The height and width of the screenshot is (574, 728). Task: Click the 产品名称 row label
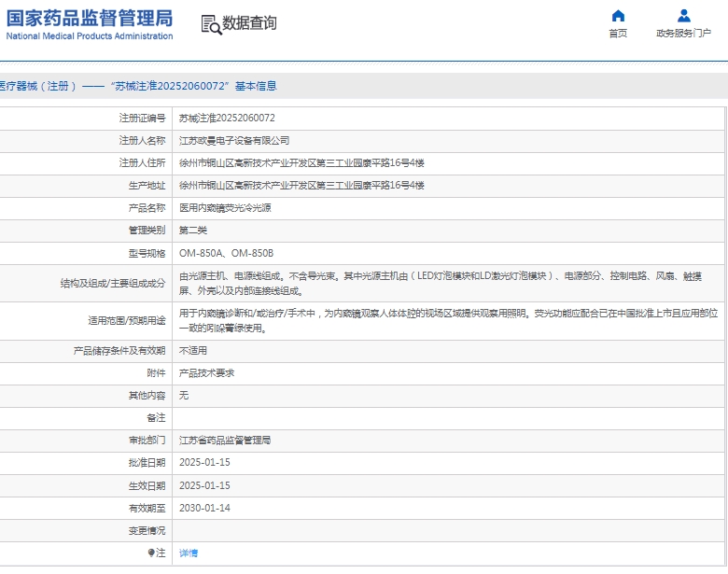[147, 208]
